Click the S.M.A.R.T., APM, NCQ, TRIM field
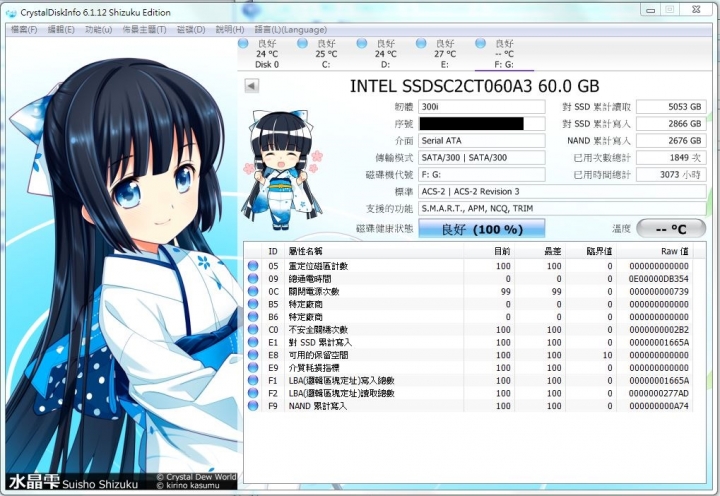720x496 pixels. click(x=562, y=209)
